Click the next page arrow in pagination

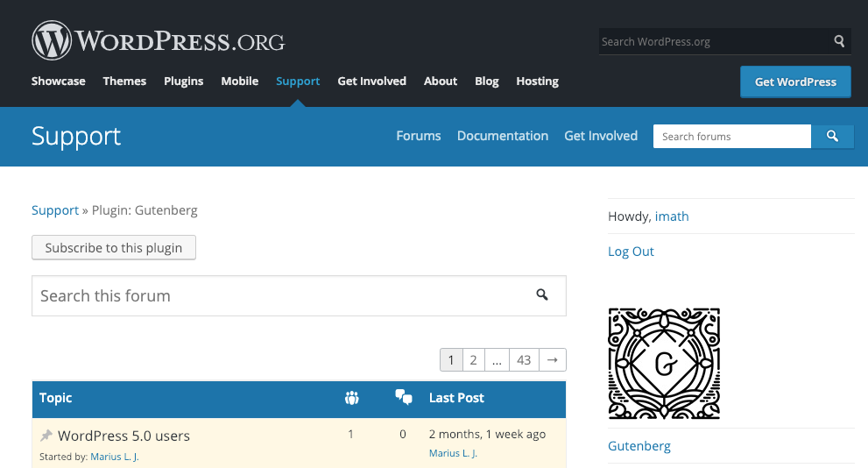coord(553,360)
